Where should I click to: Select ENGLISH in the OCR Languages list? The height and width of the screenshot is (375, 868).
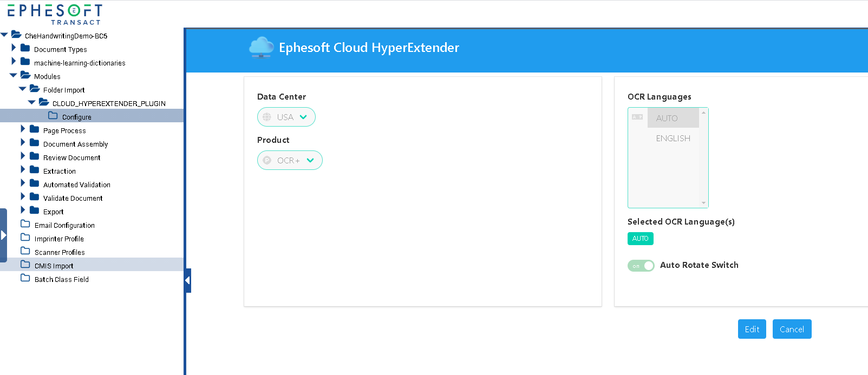click(673, 139)
